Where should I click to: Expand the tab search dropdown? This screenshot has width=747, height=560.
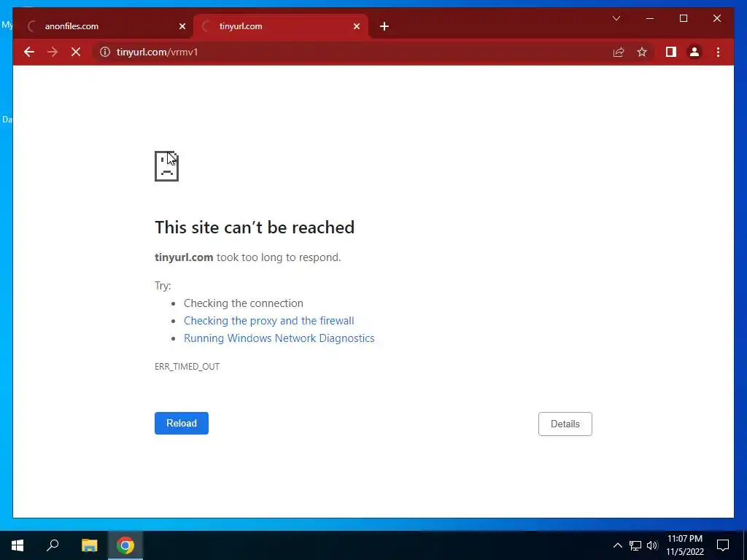616,18
